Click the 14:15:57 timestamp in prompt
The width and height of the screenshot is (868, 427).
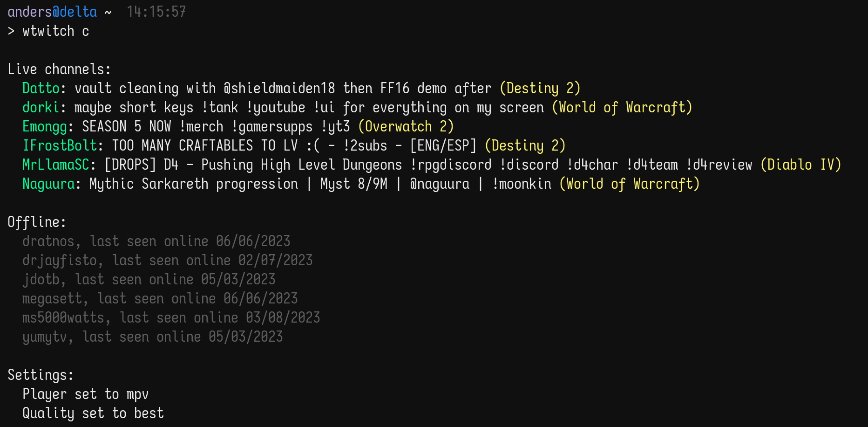tap(156, 12)
